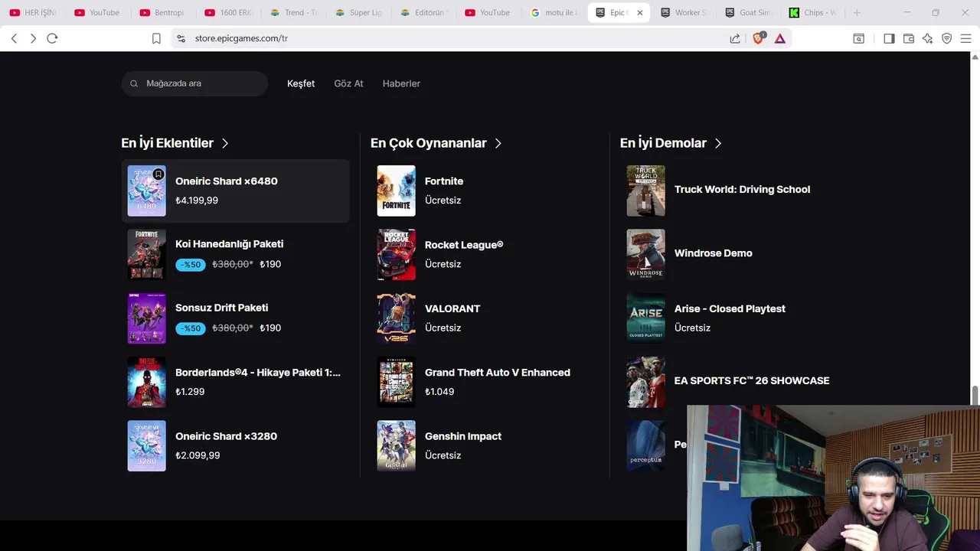980x551 pixels.
Task: Switch to the HER İŞİN browser tab
Action: coord(34,12)
